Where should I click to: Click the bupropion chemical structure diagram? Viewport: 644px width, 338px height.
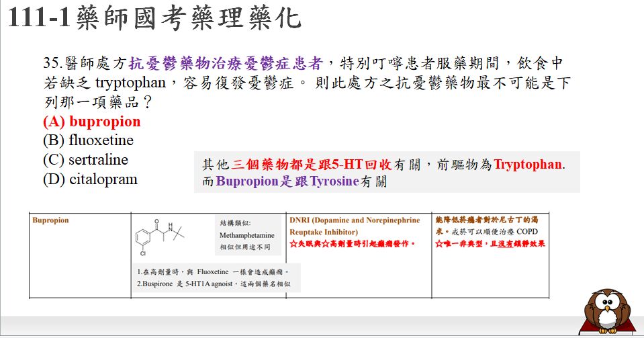coord(161,237)
